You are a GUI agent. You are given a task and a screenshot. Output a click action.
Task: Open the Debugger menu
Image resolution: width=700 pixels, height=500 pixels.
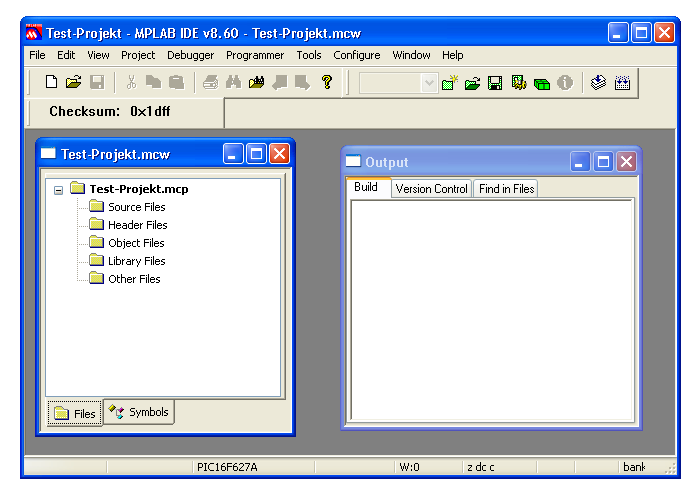pyautogui.click(x=190, y=55)
